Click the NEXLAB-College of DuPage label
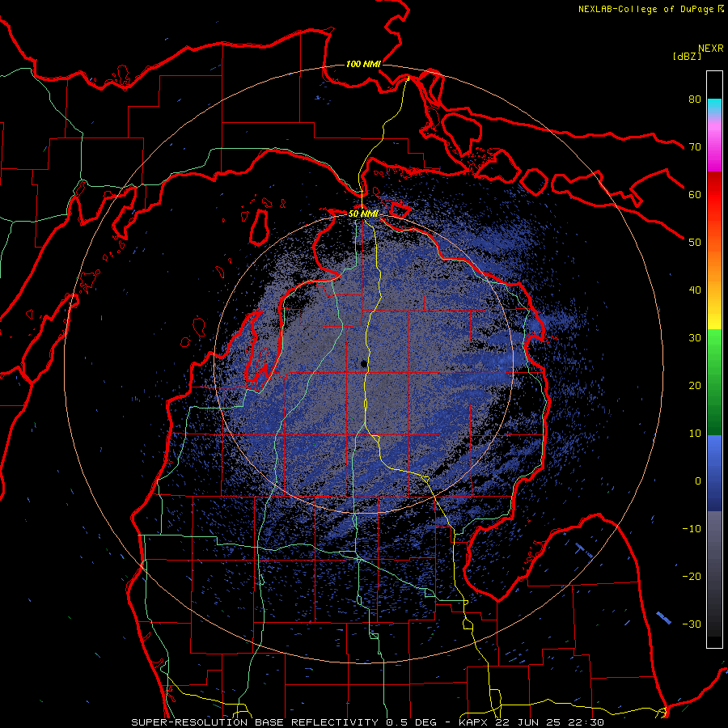Viewport: 728px width, 728px height. 645,9
